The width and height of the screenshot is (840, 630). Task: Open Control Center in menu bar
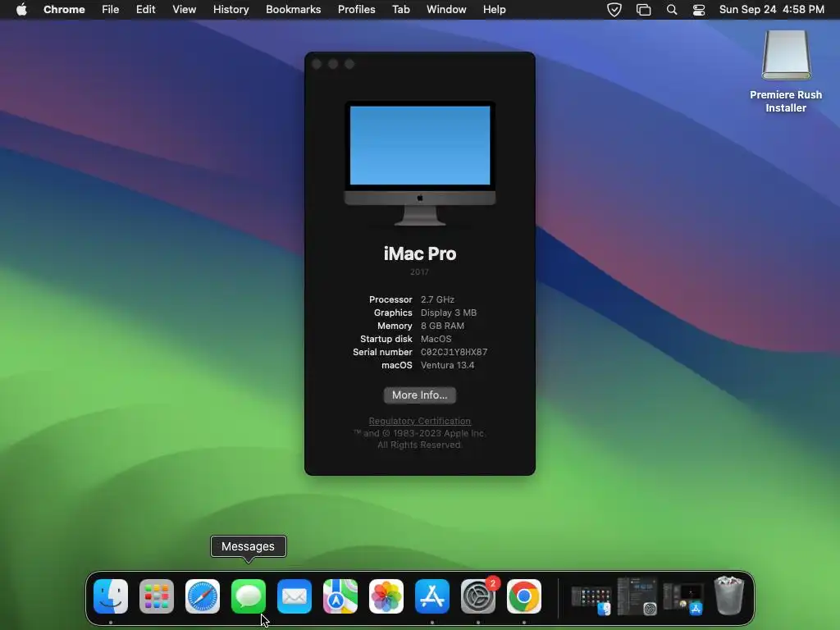699,10
